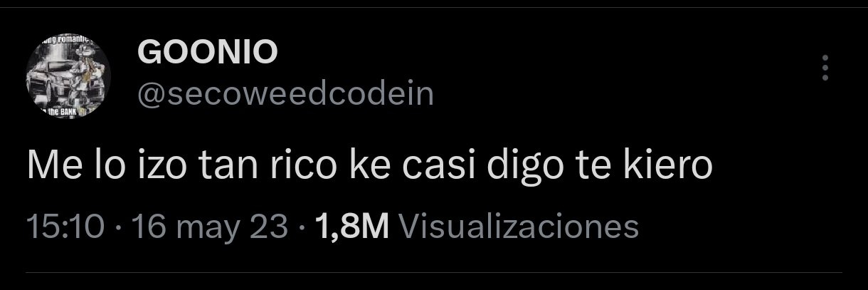This screenshot has height=290, width=868.
Task: Click 'the BANK' text in the avatar
Action: click(x=63, y=114)
